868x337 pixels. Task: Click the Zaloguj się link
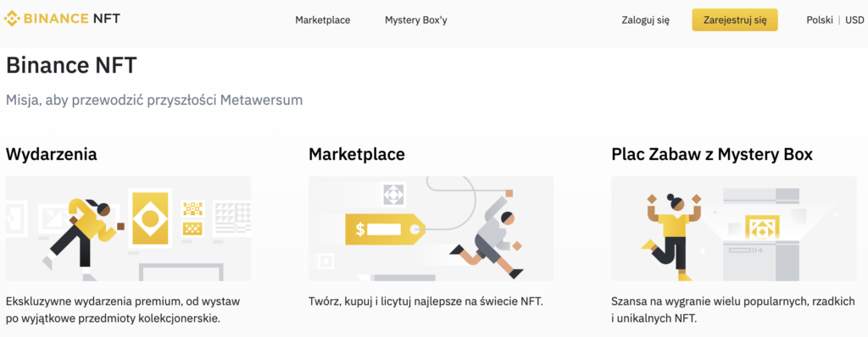tap(646, 20)
